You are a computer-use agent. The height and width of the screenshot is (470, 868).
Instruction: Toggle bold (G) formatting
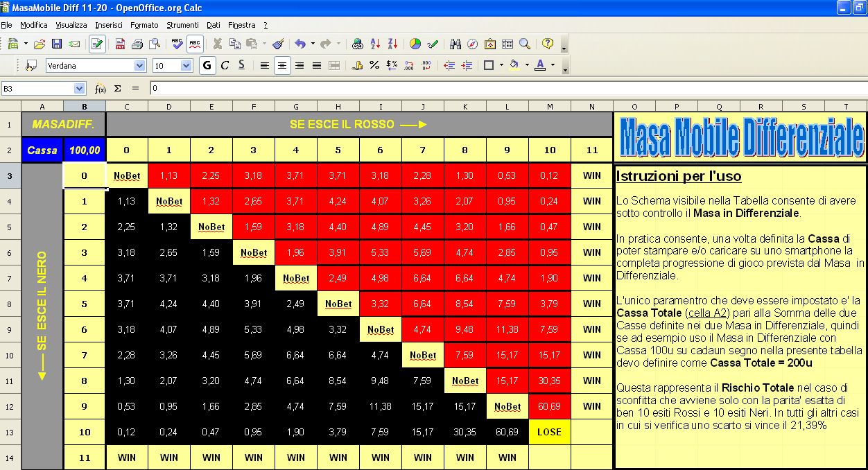[x=207, y=65]
